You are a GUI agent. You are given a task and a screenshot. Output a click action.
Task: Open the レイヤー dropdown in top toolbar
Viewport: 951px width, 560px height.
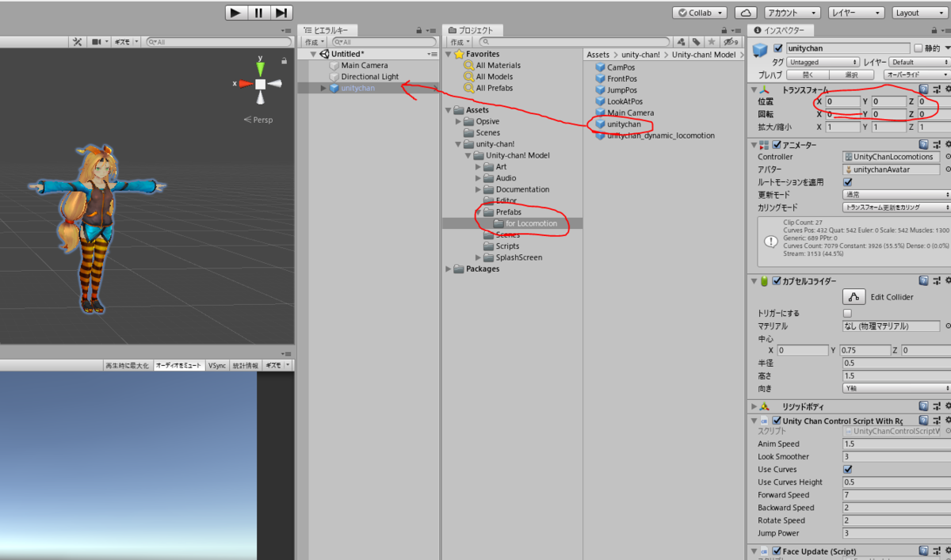point(856,13)
